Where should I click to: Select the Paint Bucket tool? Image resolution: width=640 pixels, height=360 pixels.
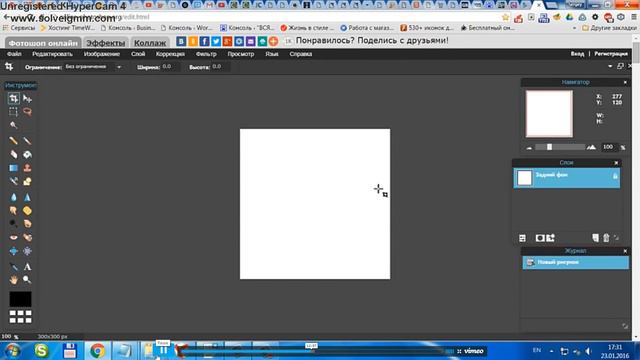pyautogui.click(x=27, y=154)
